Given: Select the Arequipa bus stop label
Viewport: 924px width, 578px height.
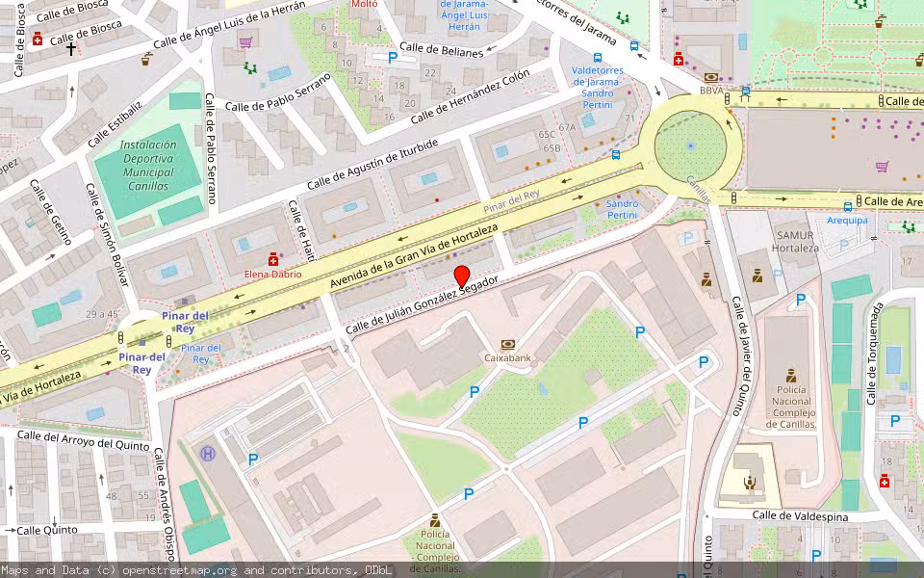Looking at the screenshot, I should [847, 220].
